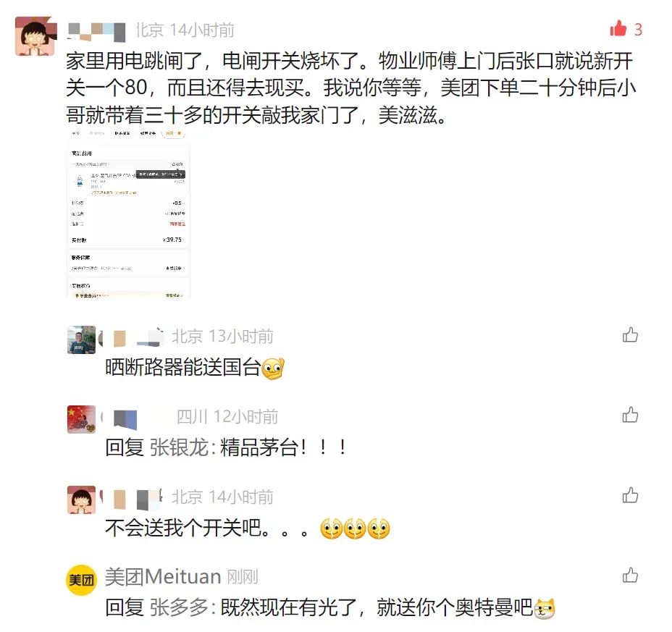672x632 pixels.
Task: Like the 美团Meituan official reply
Action: click(x=630, y=576)
